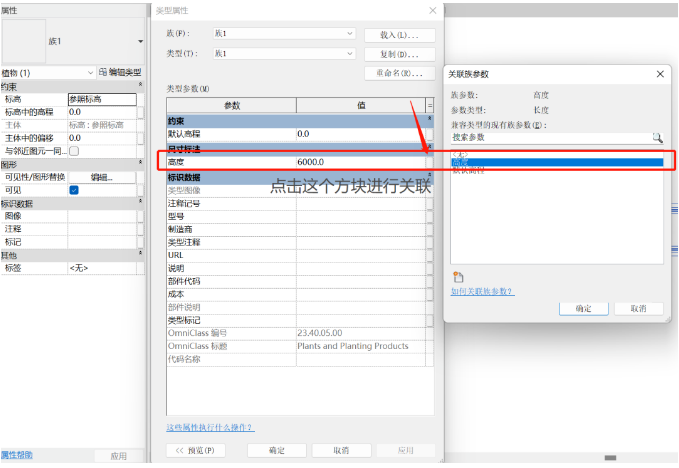Click 取消 in the 关联族参数 dialog

(x=639, y=309)
